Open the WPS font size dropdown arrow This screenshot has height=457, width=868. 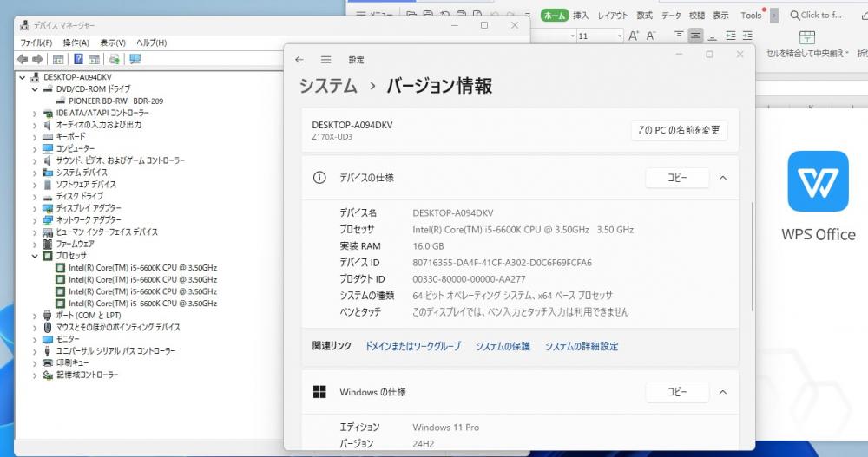tap(620, 36)
